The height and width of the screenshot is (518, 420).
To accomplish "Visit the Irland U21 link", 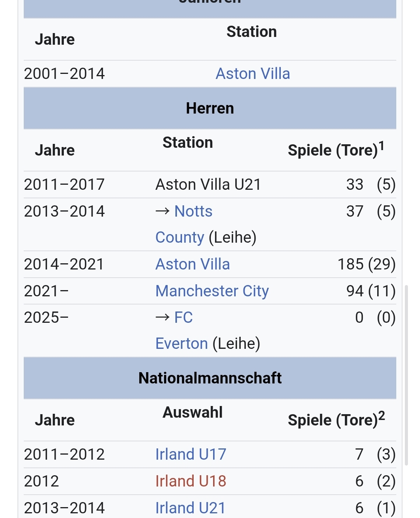I will click(191, 507).
